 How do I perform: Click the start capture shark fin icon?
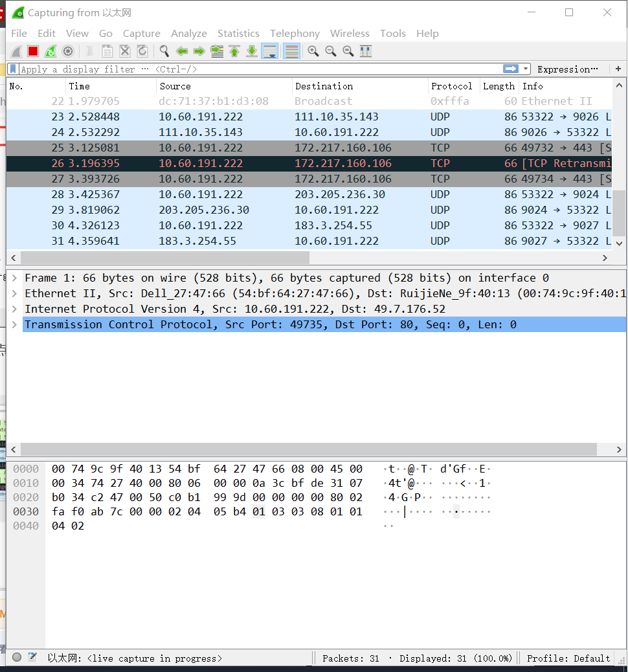click(x=16, y=51)
